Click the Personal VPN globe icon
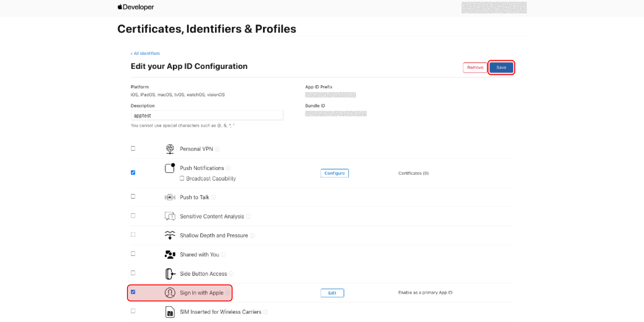Screen dimensions: 644x322 170,149
